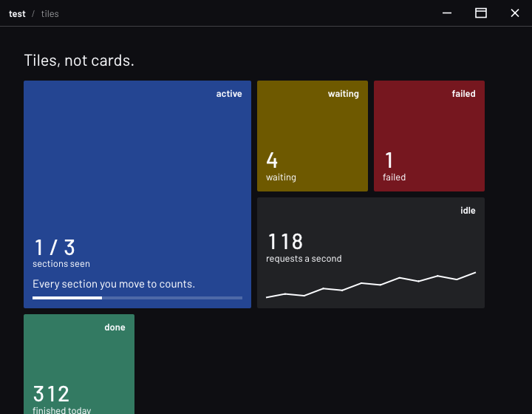Maximize the window
The image size is (532, 414).
click(x=481, y=13)
